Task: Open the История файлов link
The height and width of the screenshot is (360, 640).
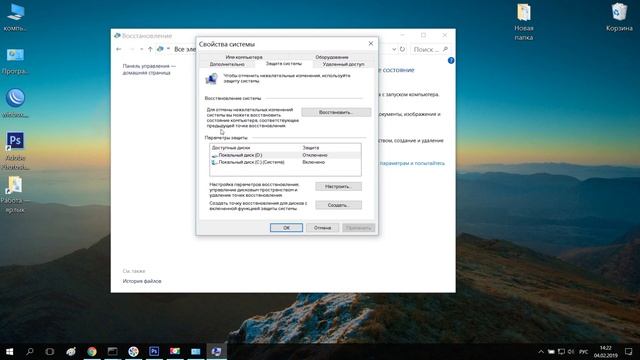Action: pos(142,281)
